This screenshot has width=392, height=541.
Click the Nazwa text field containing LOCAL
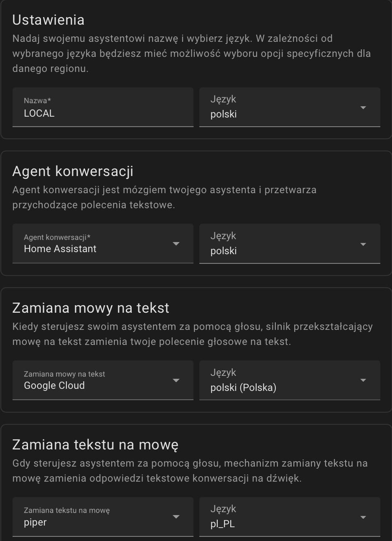pos(102,107)
